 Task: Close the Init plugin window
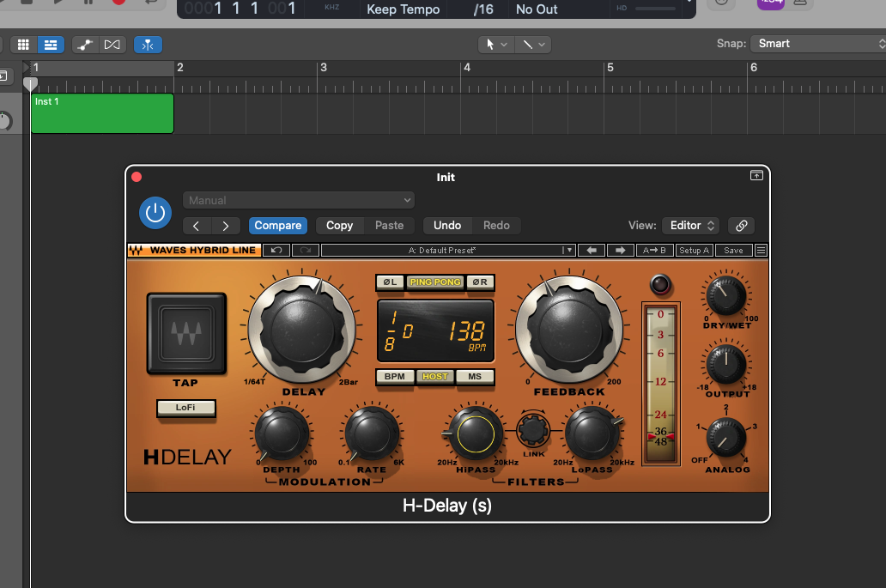coord(137,177)
